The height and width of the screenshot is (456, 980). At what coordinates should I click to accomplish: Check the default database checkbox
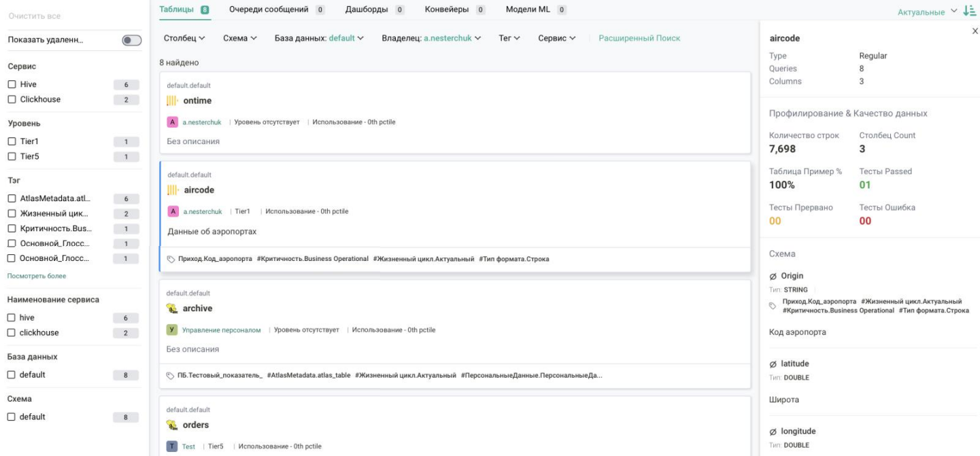[12, 374]
